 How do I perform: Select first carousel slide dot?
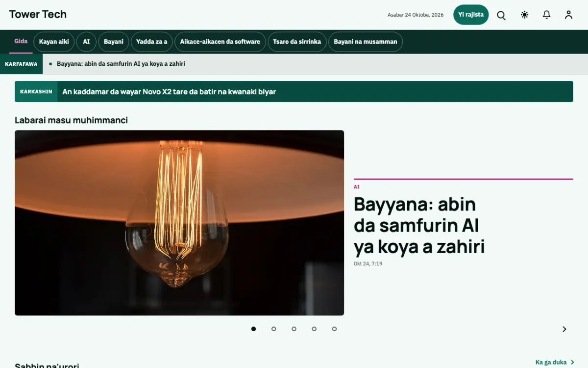coord(253,329)
